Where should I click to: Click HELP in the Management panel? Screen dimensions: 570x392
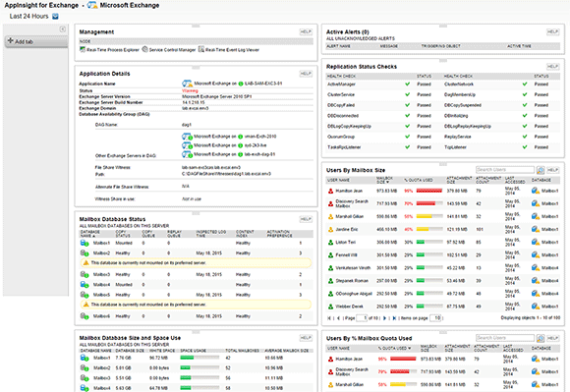[306, 32]
